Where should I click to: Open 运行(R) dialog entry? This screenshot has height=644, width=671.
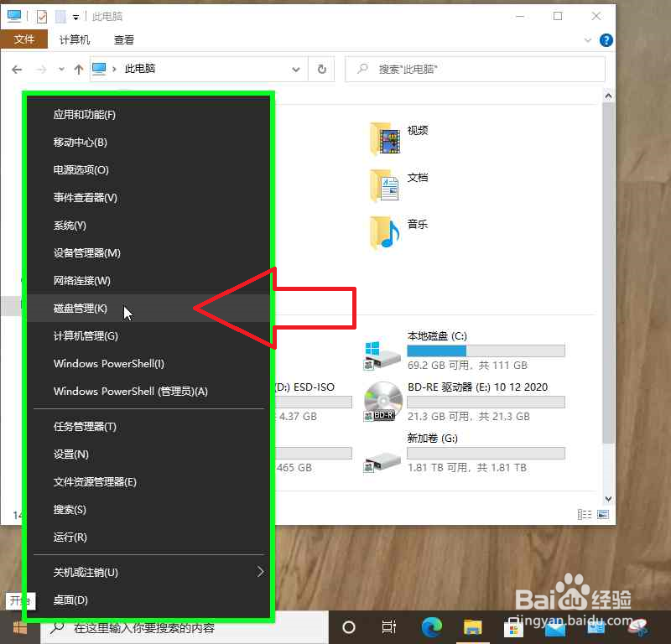[148, 537]
